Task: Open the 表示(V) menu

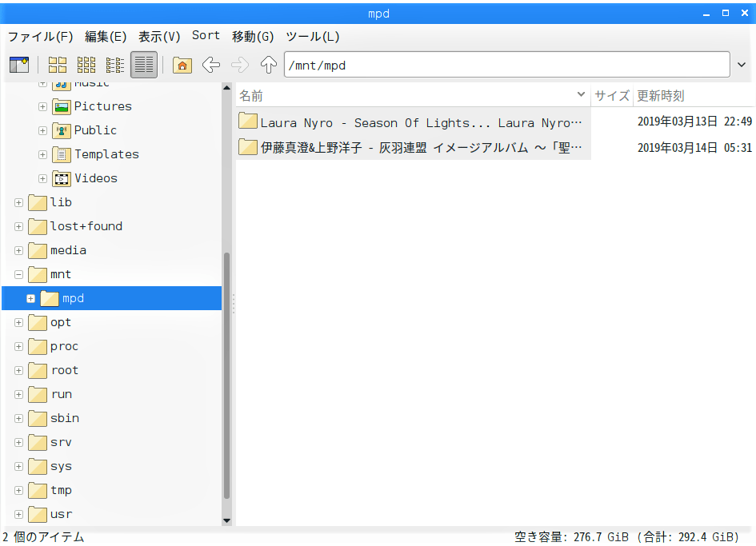Action: 159,36
